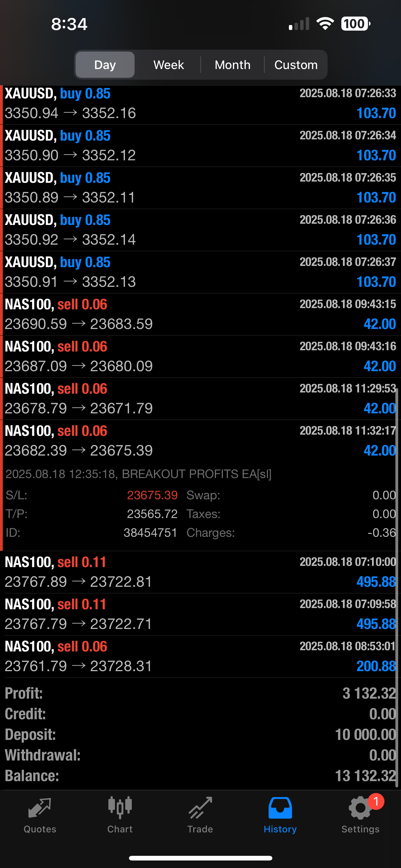Tap the red notification badge on Settings
Image resolution: width=401 pixels, height=868 pixels.
click(x=376, y=802)
